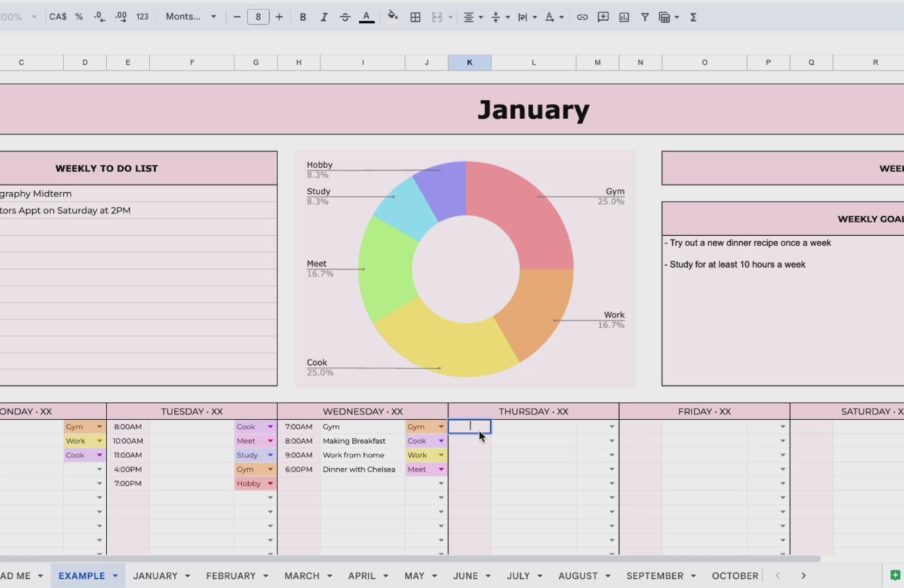Screen dimensions: 904x588
Task: Increase the font size with the plus button
Action: [279, 17]
